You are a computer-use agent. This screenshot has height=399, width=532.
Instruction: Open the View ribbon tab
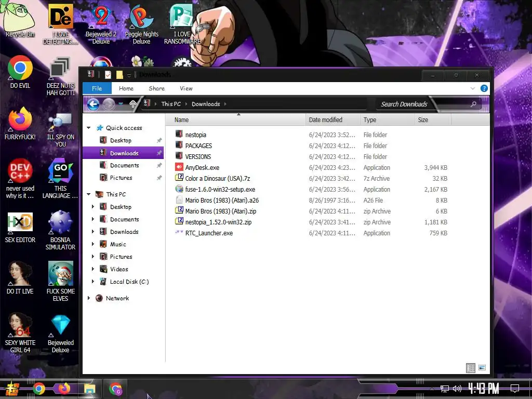[x=187, y=88]
